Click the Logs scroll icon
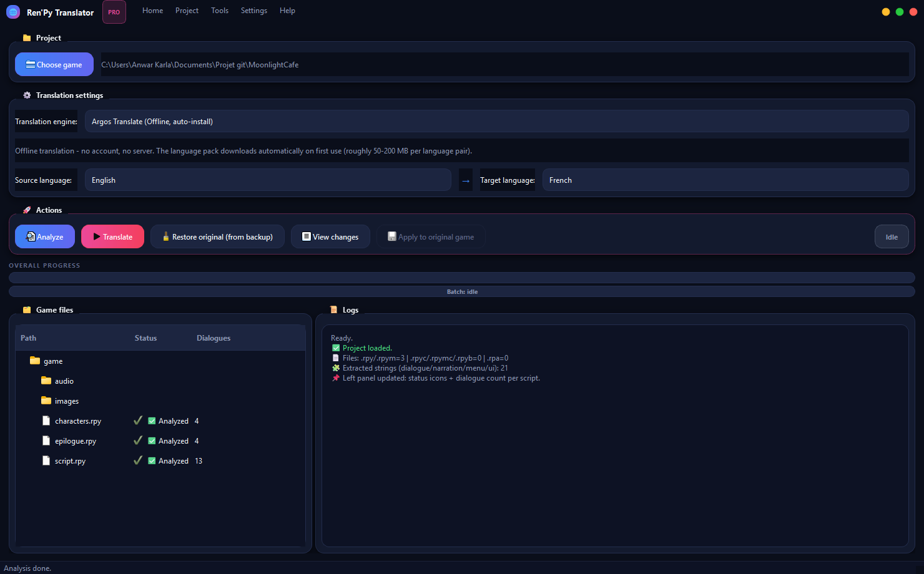924x574 pixels. [x=333, y=309]
